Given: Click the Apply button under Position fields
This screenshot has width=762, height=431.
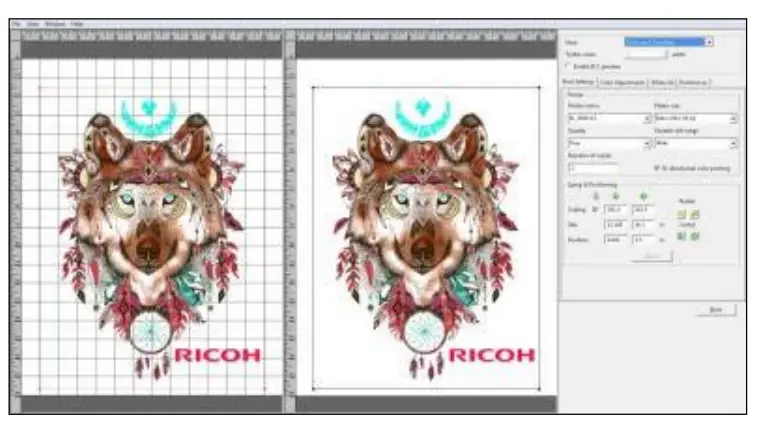Looking at the screenshot, I should (x=652, y=256).
